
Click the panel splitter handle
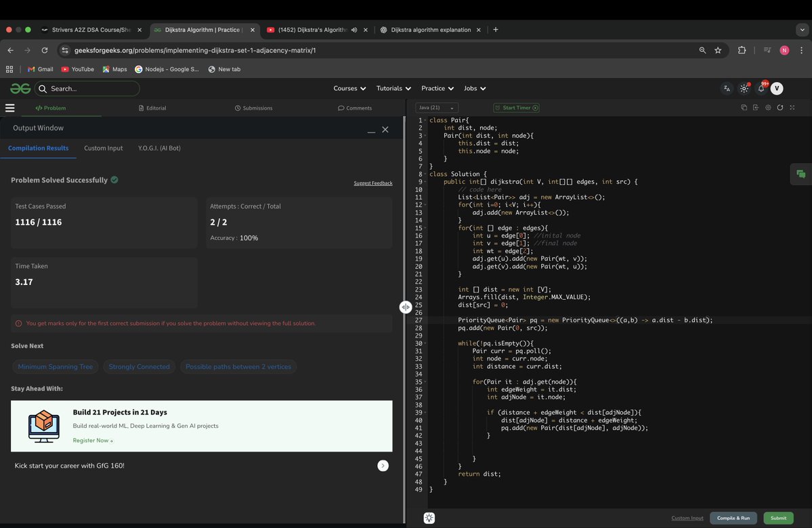(406, 307)
